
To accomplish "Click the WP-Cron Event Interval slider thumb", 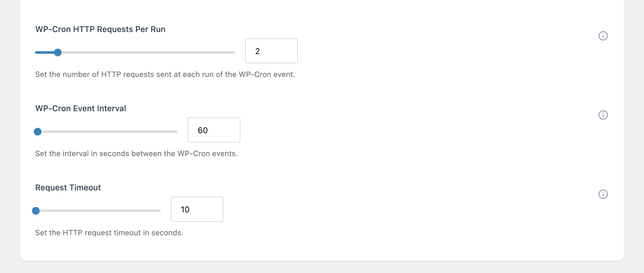I will [x=38, y=132].
